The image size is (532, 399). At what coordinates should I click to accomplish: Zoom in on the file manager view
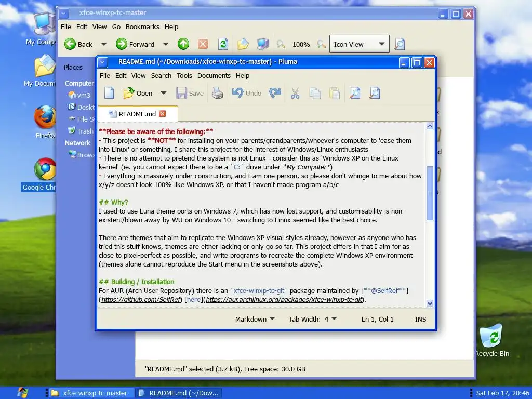click(x=321, y=44)
